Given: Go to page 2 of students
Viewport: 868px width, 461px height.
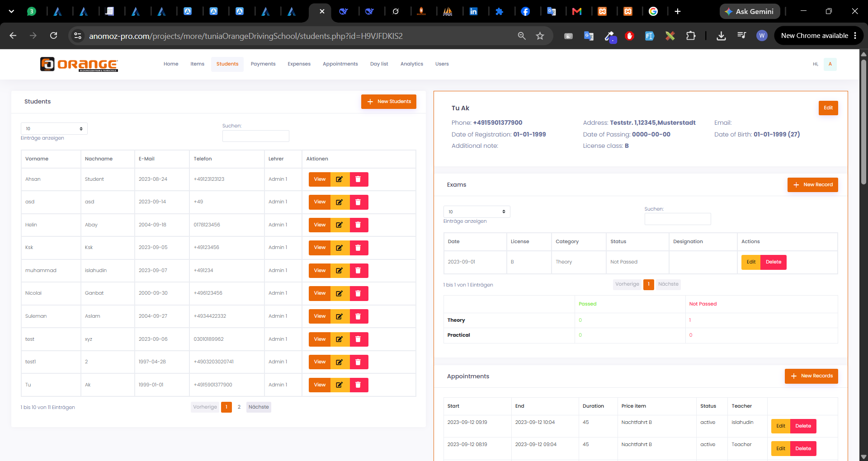Looking at the screenshot, I should 239,407.
